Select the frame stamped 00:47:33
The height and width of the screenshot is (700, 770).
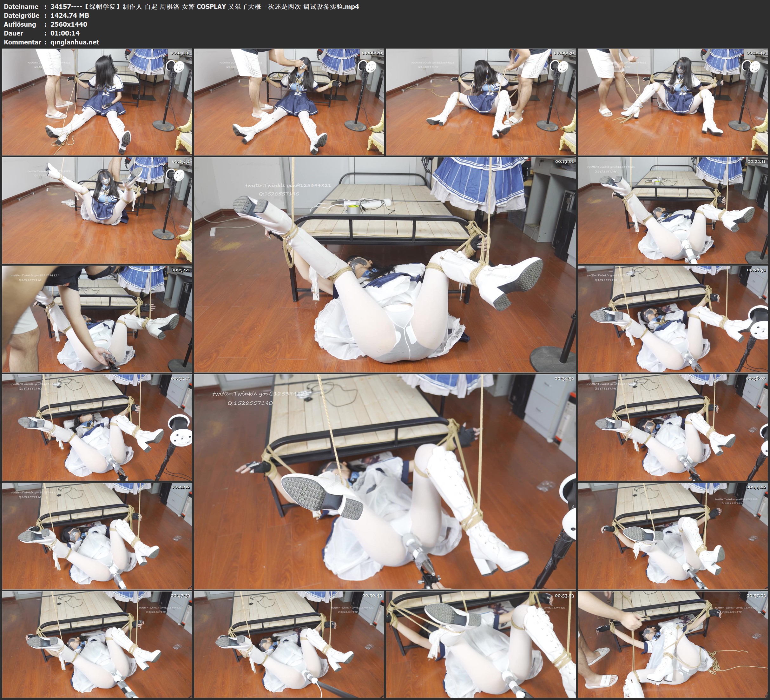[x=97, y=644]
